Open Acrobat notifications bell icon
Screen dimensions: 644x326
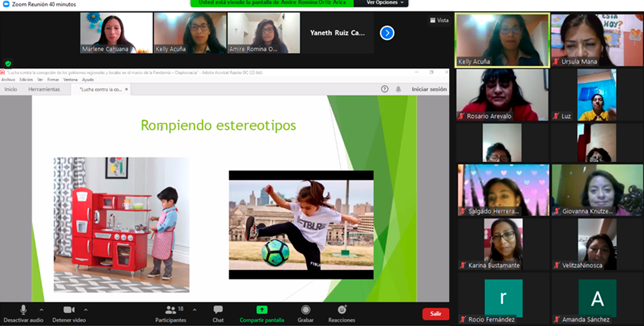[398, 89]
